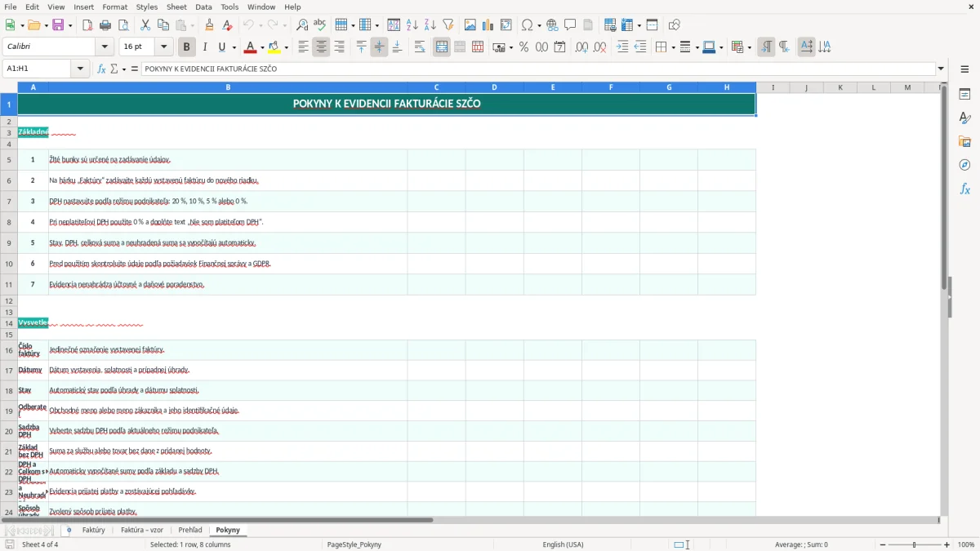
Task: Expand the formula bar
Action: click(x=941, y=69)
